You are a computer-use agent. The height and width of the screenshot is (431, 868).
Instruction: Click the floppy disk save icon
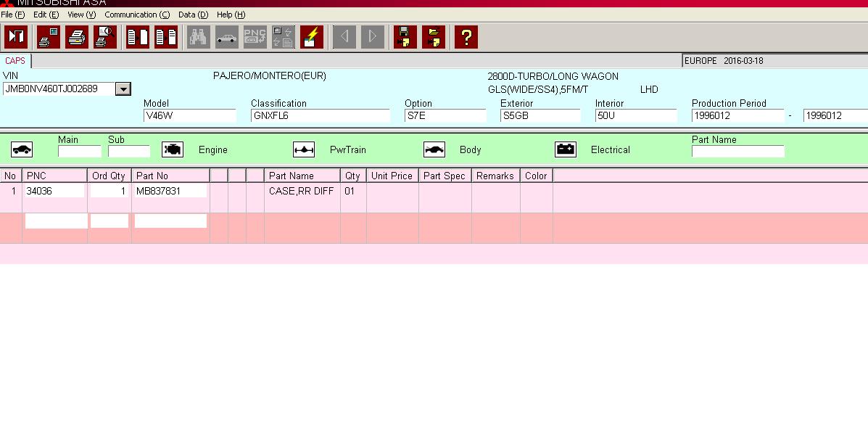[x=405, y=37]
